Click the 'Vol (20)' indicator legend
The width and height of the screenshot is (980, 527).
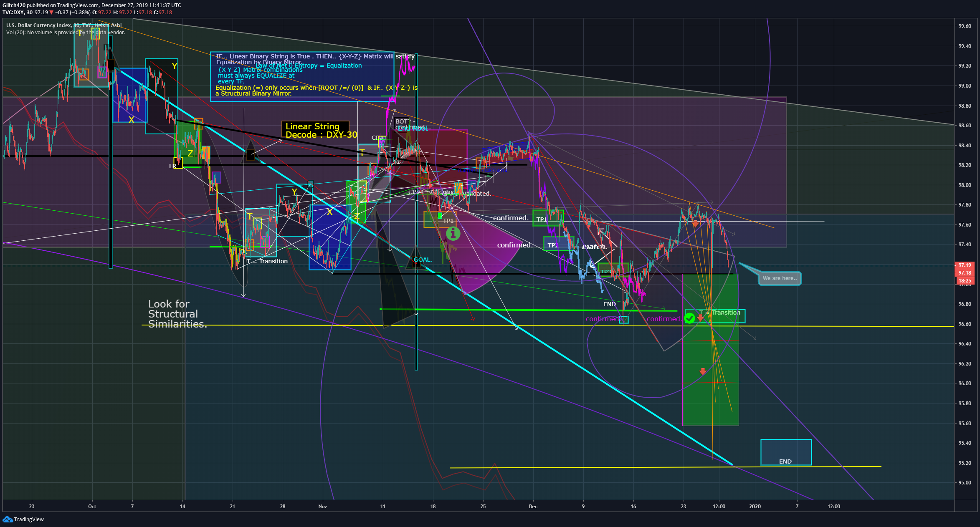(66, 33)
